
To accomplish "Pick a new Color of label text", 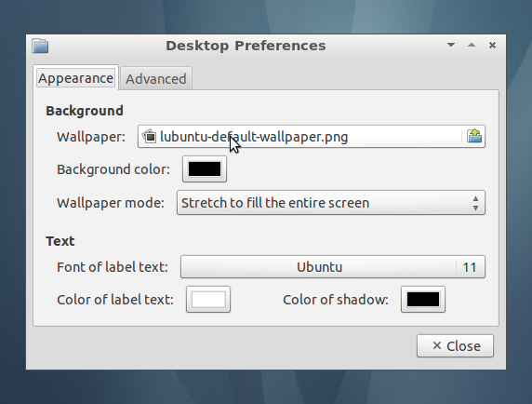I will pos(208,300).
